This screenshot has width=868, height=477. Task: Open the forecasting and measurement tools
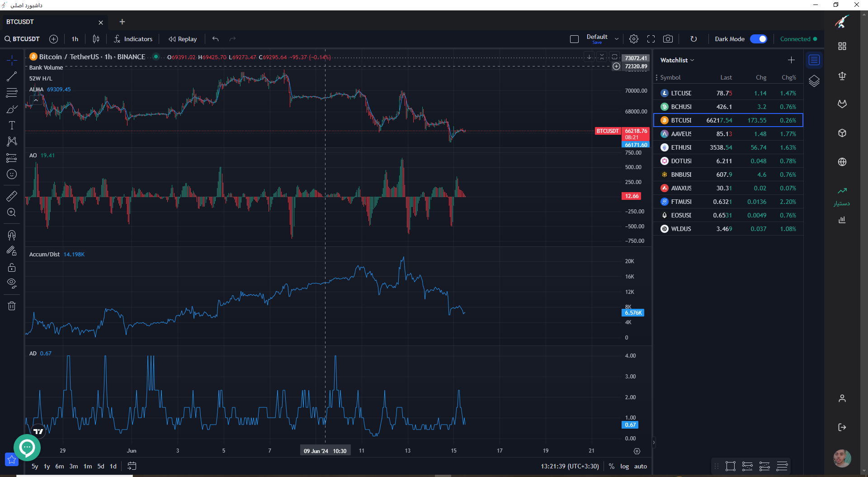pyautogui.click(x=12, y=158)
